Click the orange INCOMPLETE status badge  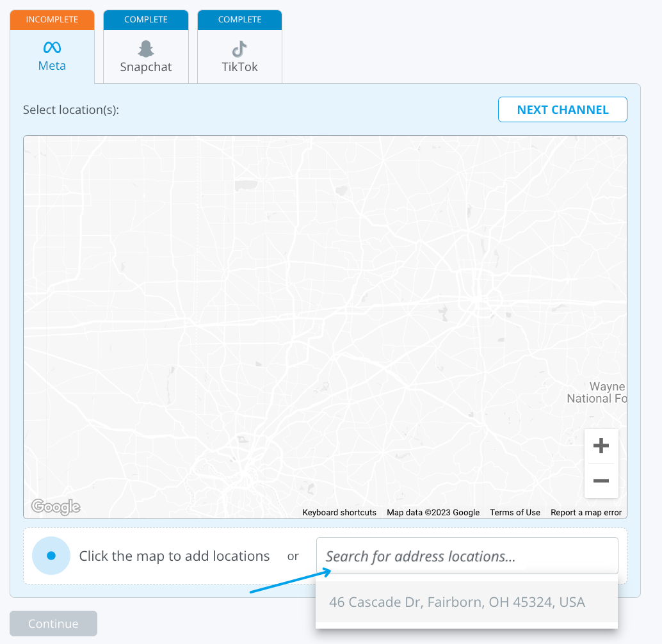tap(52, 20)
